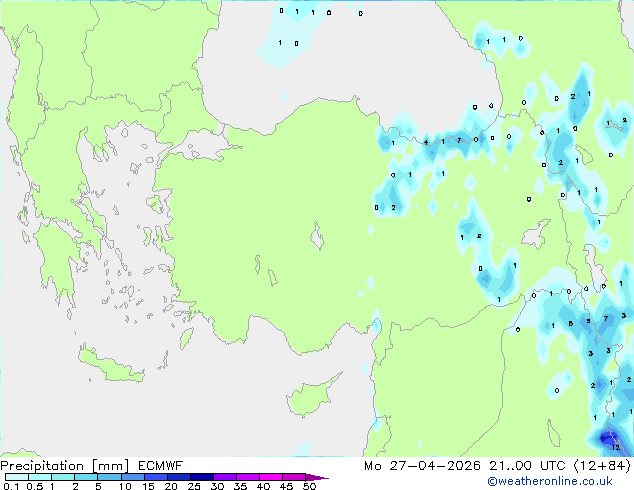Click the "20" legend scale label
The image size is (634, 490).
point(171,486)
